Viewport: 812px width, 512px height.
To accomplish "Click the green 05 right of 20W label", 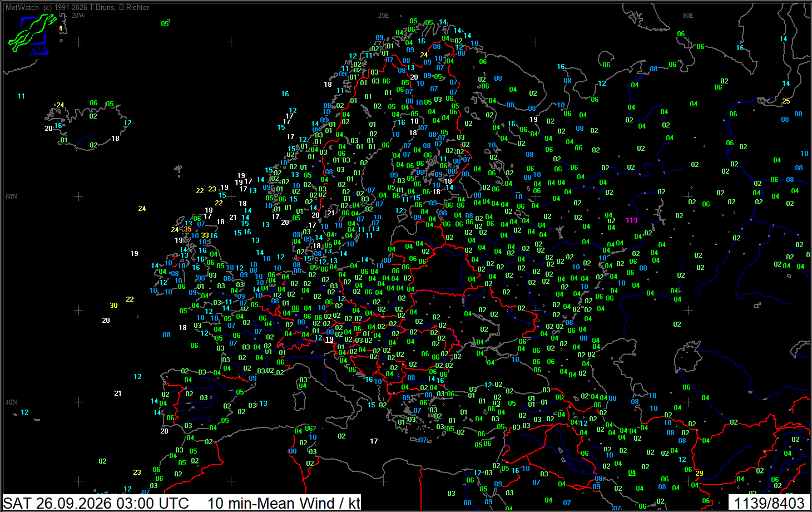I will (x=165, y=24).
